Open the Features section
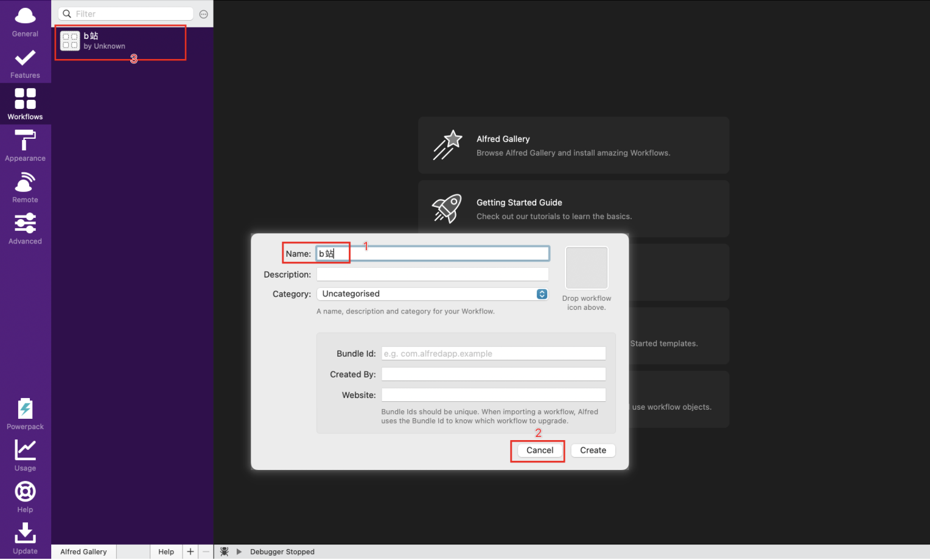 click(25, 63)
